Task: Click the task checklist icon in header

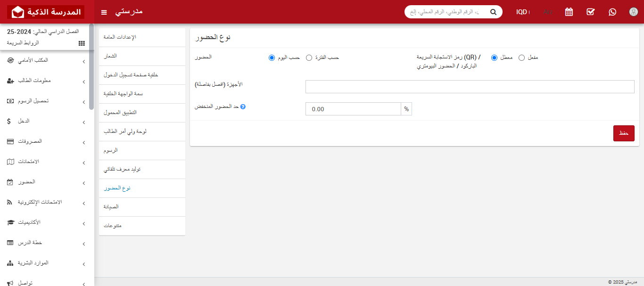Action: coord(591,12)
